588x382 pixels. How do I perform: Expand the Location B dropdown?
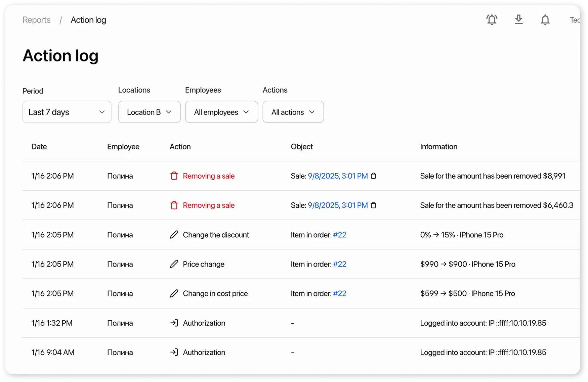pos(149,112)
